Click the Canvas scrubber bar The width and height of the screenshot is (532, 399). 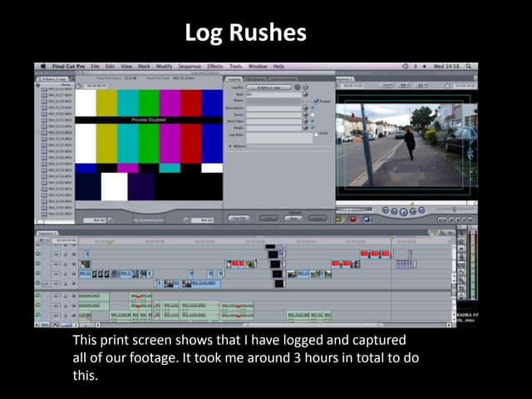406,203
